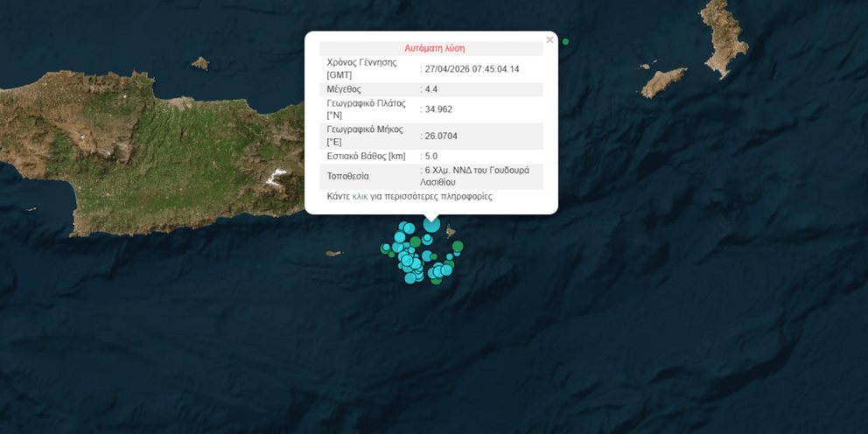Select the bottom-most green marker in the cluster

(x=436, y=280)
